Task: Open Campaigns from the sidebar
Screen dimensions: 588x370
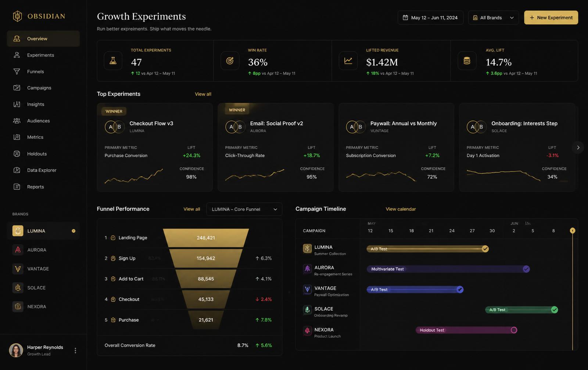Action: pos(43,88)
